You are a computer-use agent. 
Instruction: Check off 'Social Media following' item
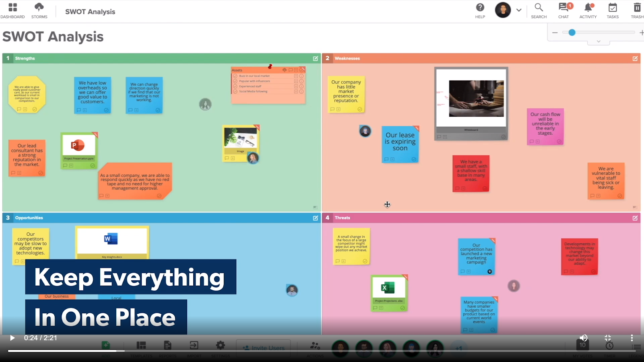(x=235, y=92)
